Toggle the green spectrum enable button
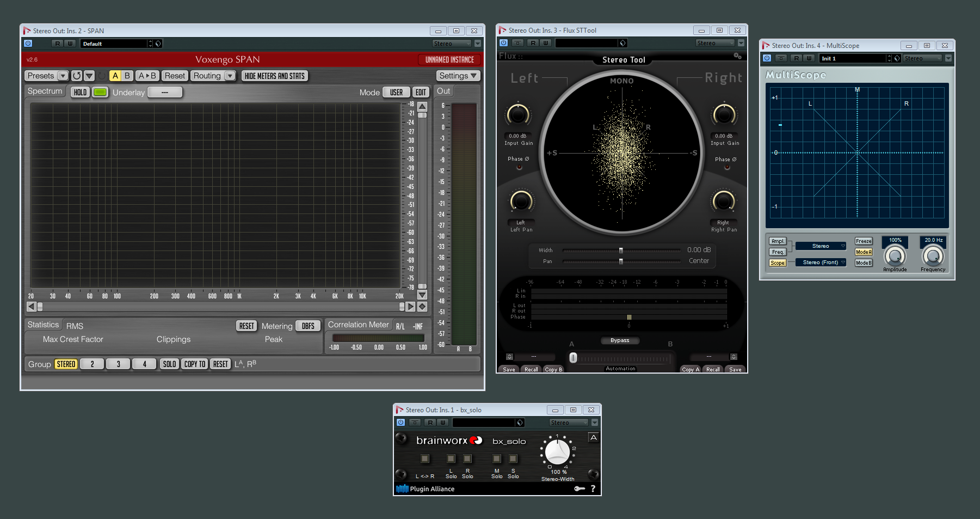The image size is (980, 519). 100,92
